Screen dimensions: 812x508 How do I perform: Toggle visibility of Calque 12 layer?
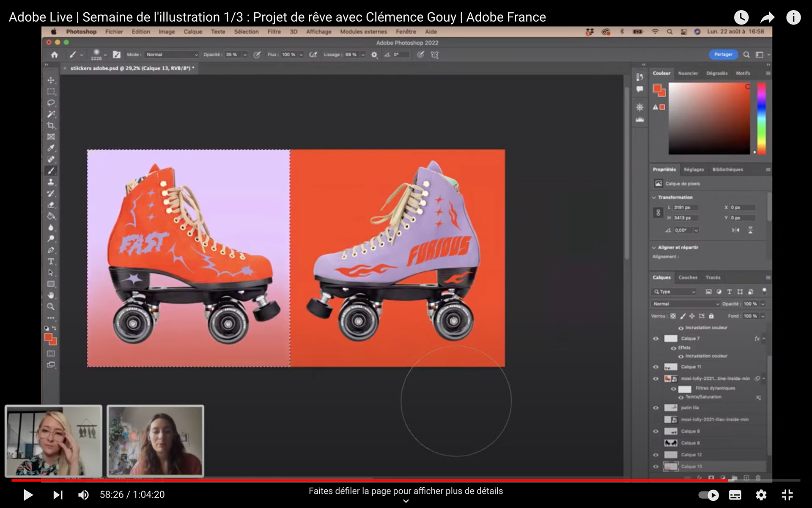(x=656, y=455)
